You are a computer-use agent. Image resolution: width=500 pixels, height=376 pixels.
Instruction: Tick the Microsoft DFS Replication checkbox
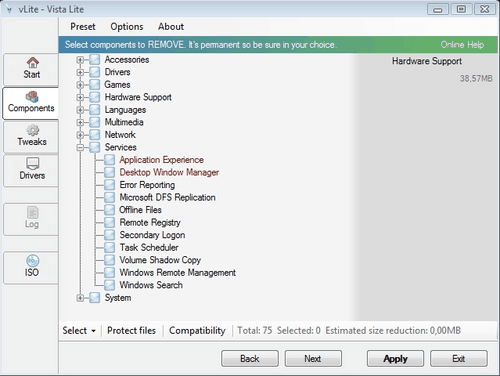(109, 197)
